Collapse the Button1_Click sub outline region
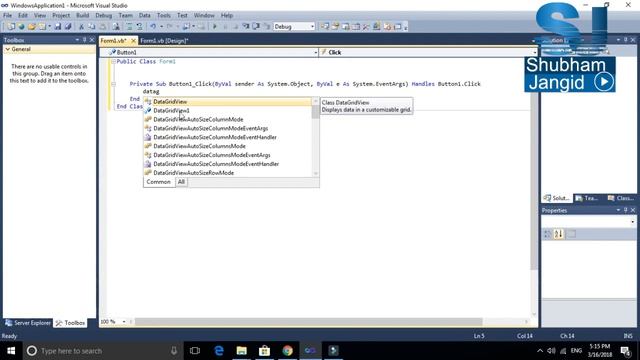 [113, 84]
